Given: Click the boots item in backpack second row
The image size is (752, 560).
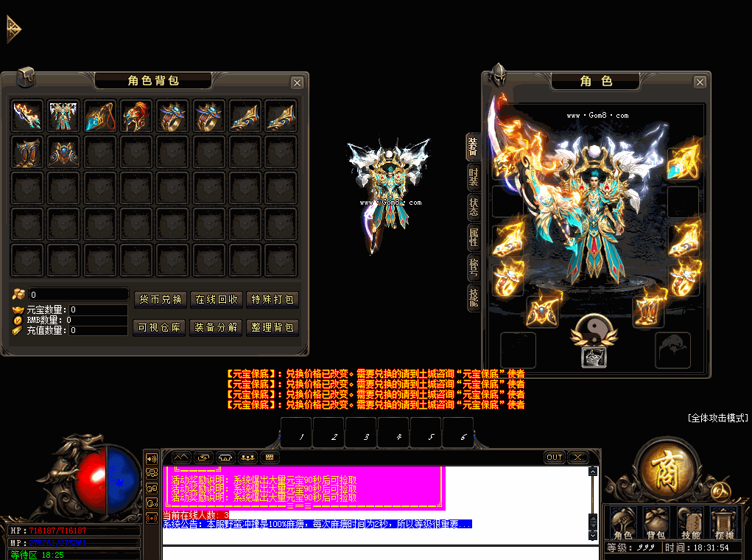Looking at the screenshot, I should (x=27, y=152).
